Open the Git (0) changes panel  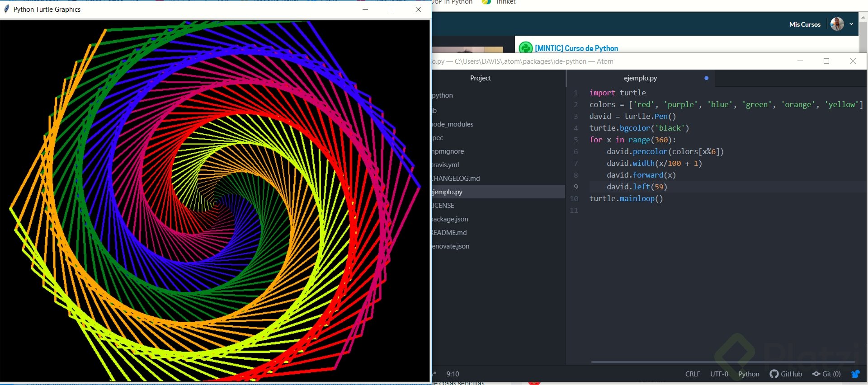click(826, 374)
